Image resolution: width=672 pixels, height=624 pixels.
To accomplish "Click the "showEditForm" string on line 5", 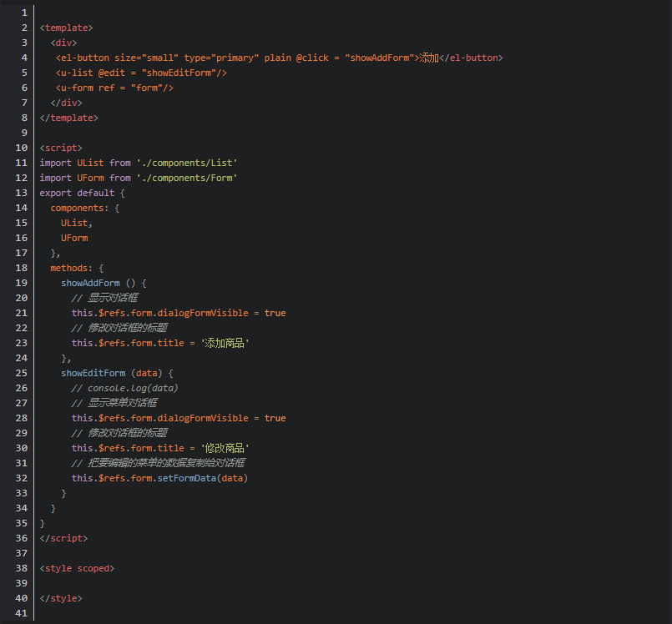I will (179, 73).
